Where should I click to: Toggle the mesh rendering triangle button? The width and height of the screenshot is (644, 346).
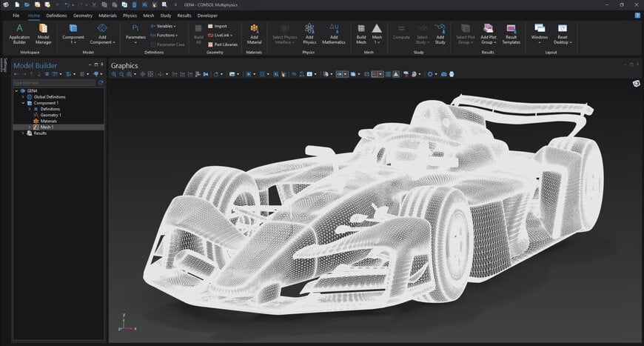pos(396,74)
